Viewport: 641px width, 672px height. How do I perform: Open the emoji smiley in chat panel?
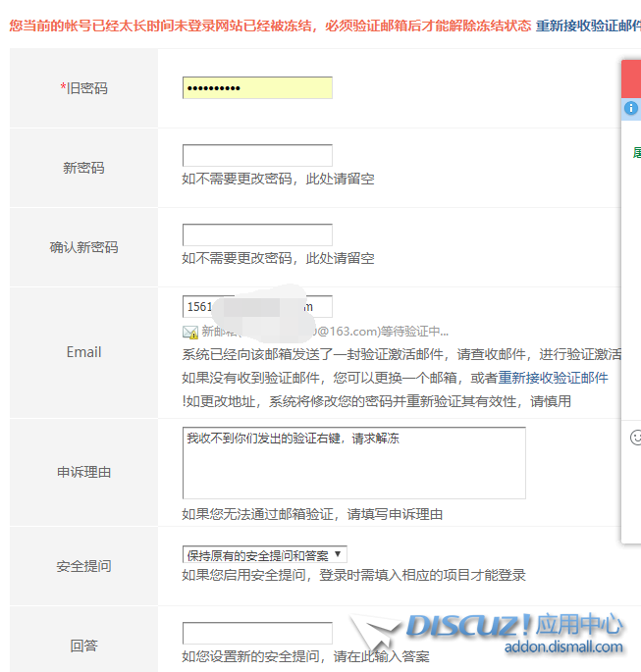[635, 438]
